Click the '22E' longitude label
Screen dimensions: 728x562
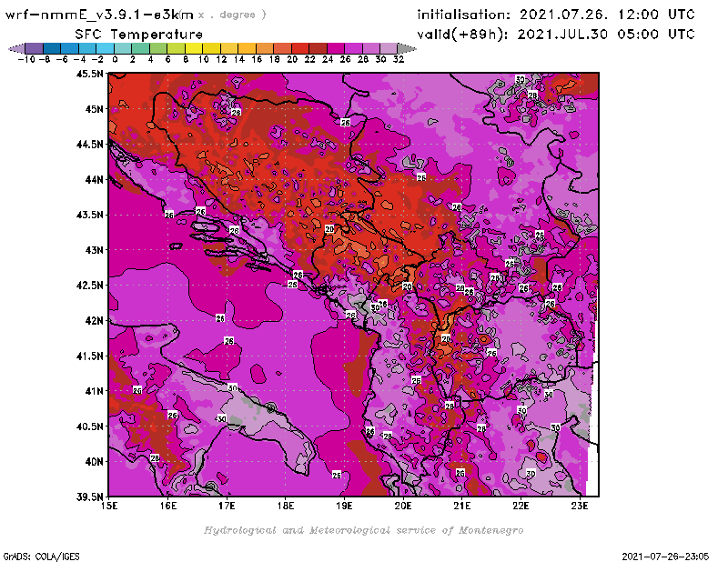click(521, 506)
